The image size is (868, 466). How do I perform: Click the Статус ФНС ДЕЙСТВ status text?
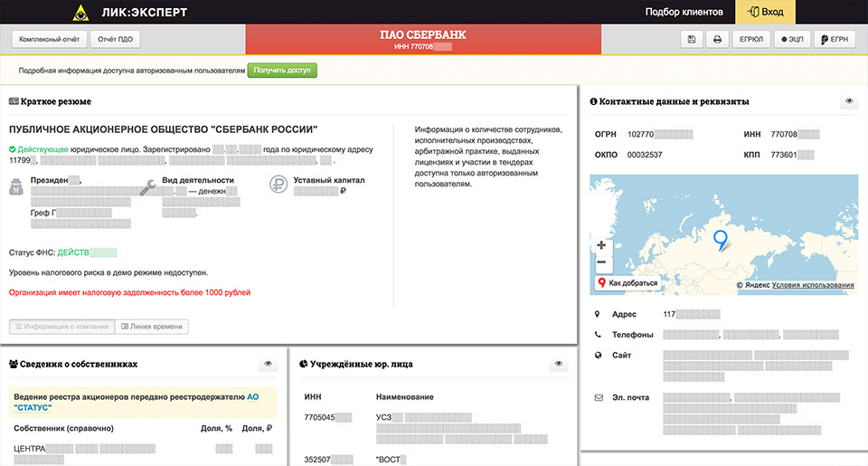[87, 252]
